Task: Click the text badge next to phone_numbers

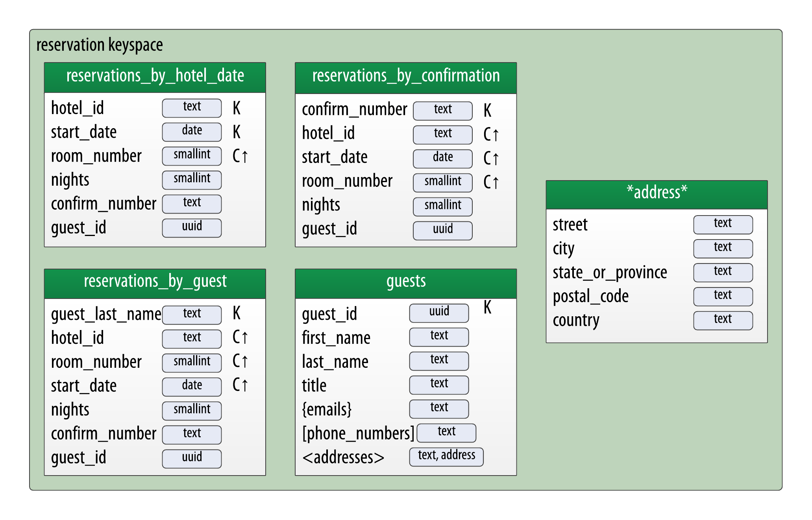Action: click(x=446, y=432)
